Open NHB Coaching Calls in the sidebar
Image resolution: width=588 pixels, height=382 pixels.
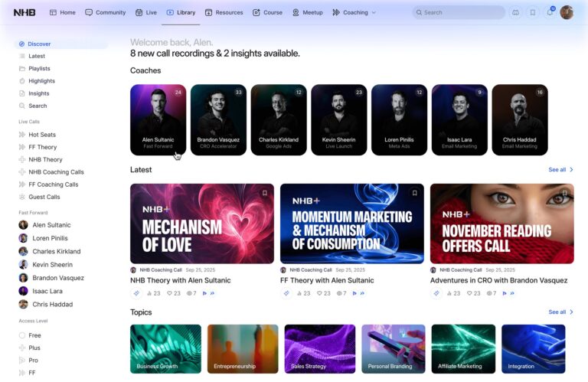[52, 172]
